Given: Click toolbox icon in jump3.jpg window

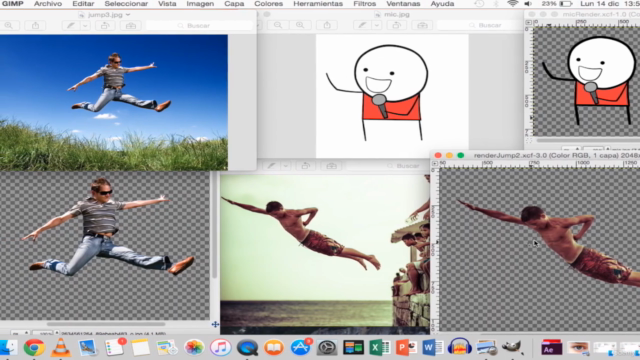Looking at the screenshot, I should click(131, 26).
